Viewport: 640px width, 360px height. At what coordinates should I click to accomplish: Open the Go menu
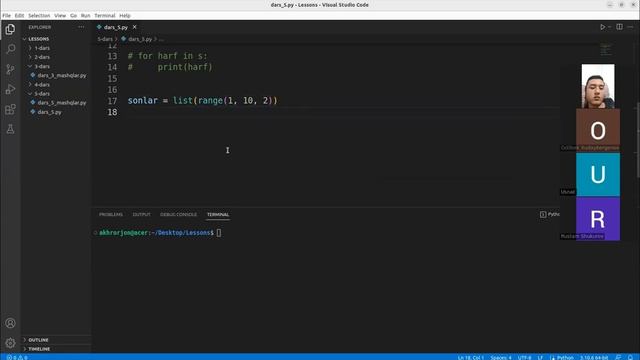[x=73, y=16]
